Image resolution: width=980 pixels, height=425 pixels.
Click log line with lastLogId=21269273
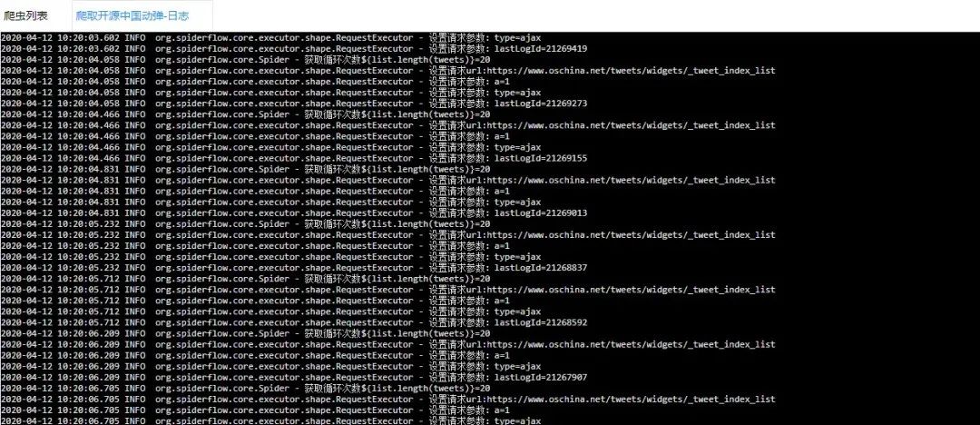[x=294, y=104]
